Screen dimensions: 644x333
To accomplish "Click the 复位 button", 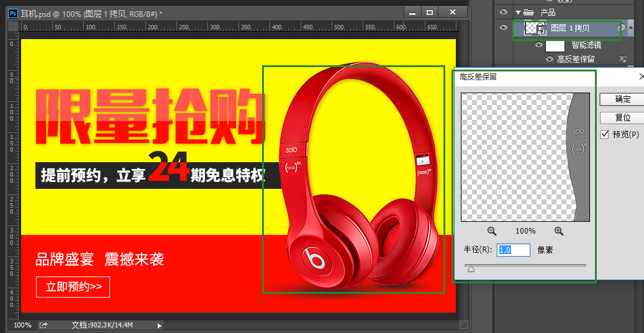I will [x=623, y=117].
